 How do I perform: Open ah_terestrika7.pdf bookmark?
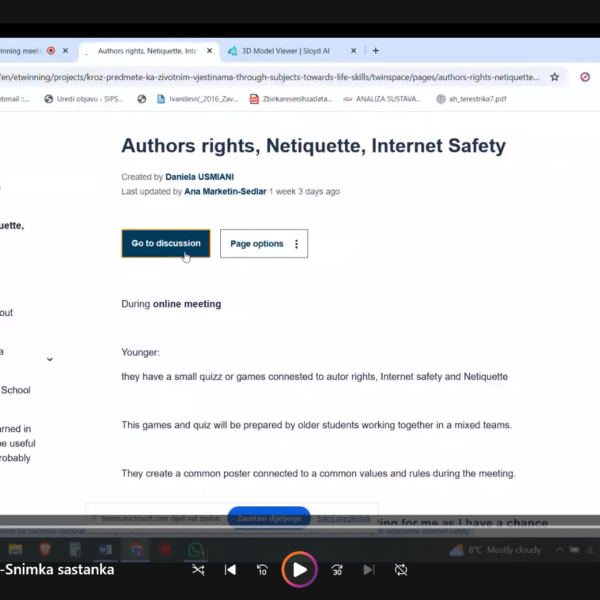477,99
